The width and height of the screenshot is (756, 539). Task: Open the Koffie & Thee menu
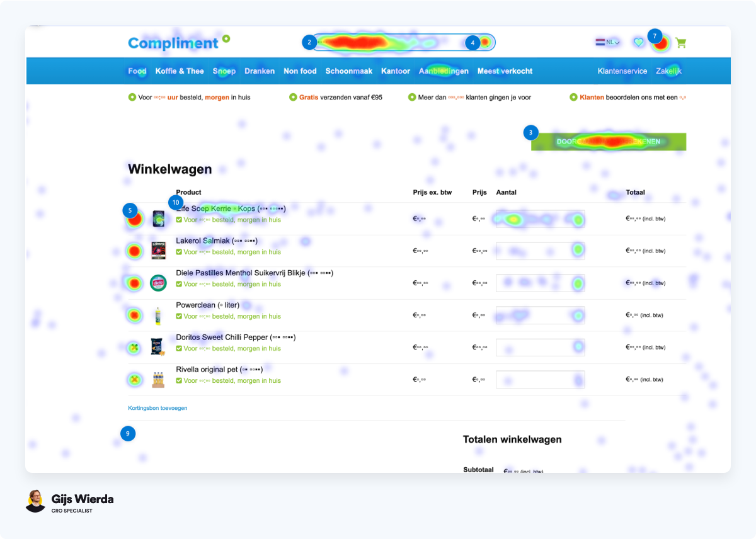click(180, 71)
